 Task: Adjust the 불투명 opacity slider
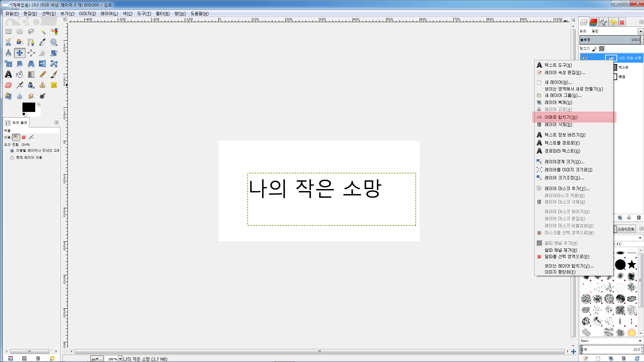pos(610,40)
